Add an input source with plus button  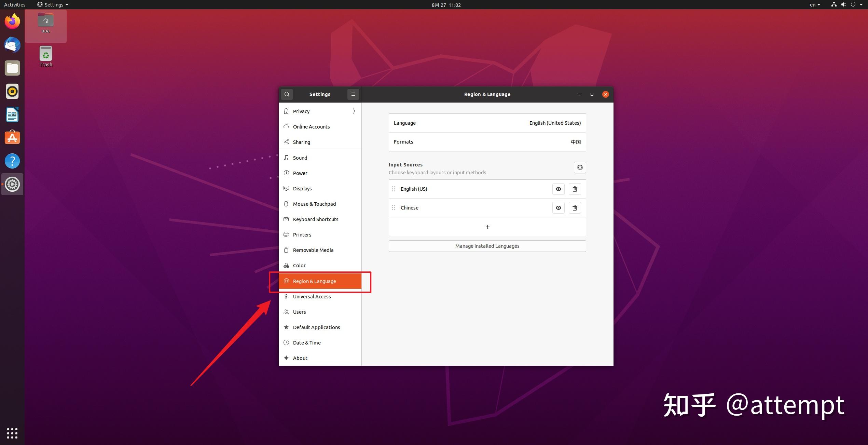point(487,227)
